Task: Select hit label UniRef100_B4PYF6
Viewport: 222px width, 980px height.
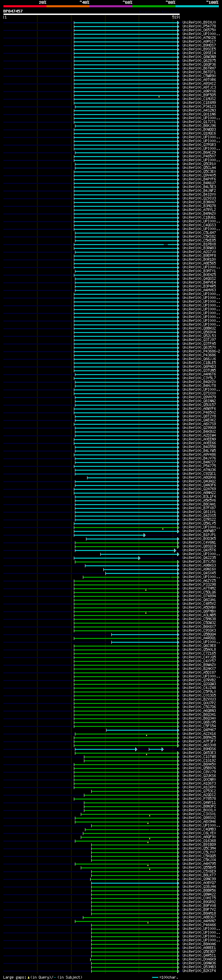Action: point(199,179)
